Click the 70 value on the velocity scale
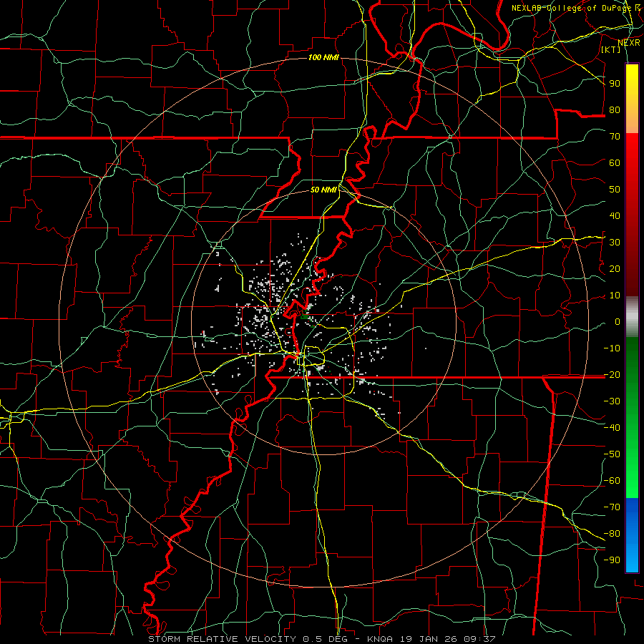644x644 pixels. tap(615, 137)
